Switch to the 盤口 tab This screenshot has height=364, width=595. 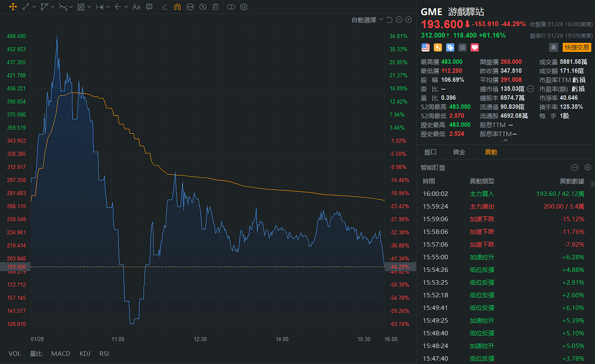[430, 152]
